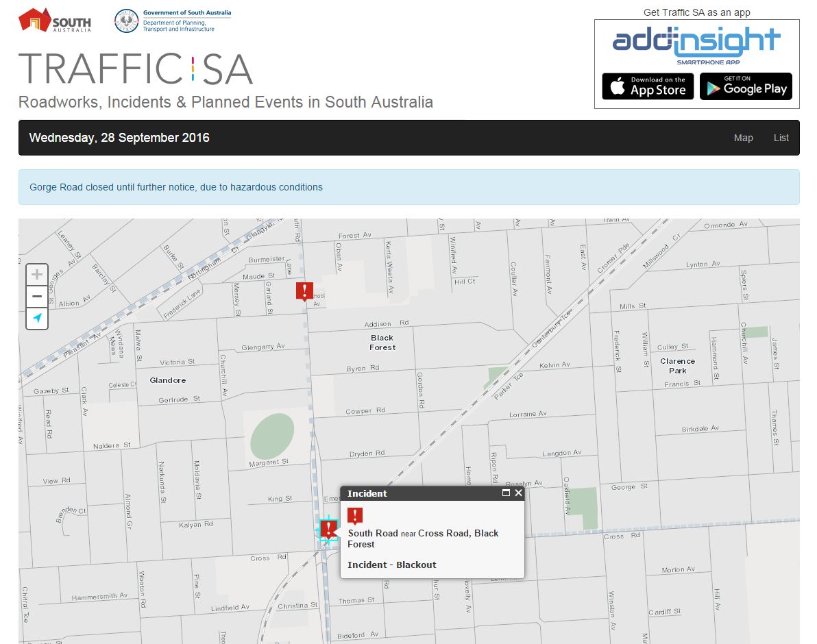Click the Lynton Av label
Screen dimensions: 817x644
point(703,264)
